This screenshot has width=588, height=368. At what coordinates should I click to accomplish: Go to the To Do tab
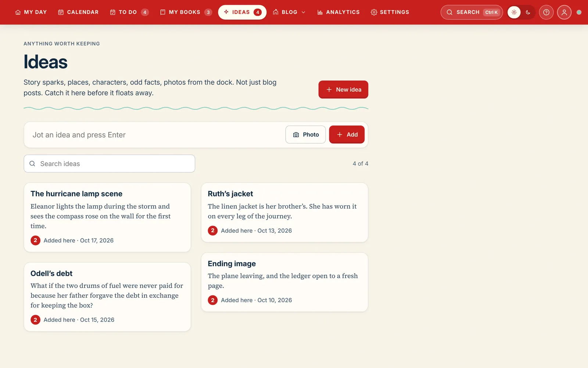(x=129, y=12)
